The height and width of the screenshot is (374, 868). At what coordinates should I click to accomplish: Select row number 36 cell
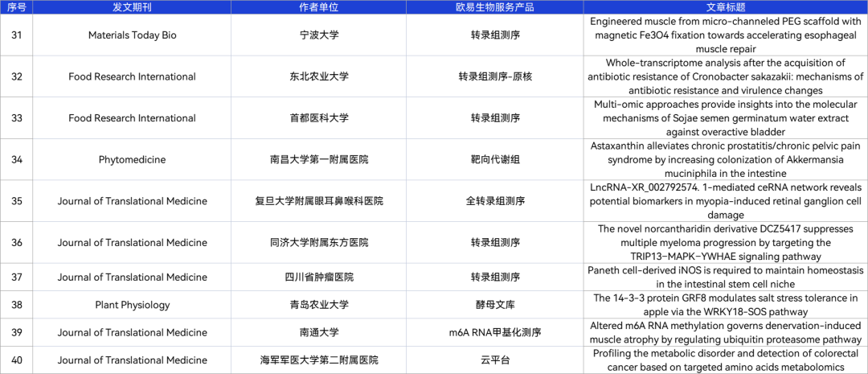17,243
